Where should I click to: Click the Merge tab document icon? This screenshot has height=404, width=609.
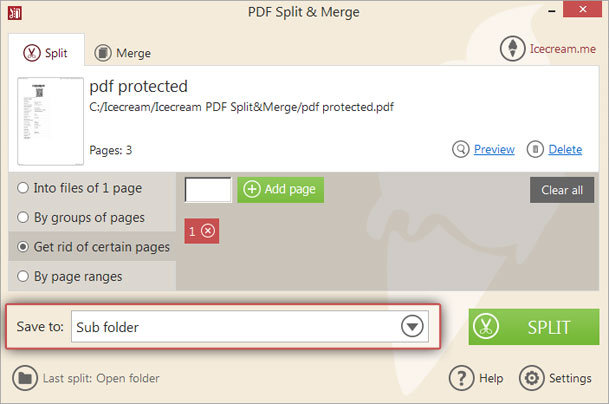(103, 53)
